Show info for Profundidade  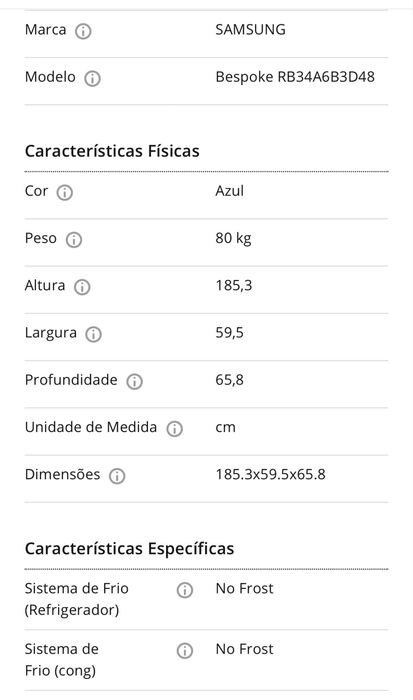(134, 382)
